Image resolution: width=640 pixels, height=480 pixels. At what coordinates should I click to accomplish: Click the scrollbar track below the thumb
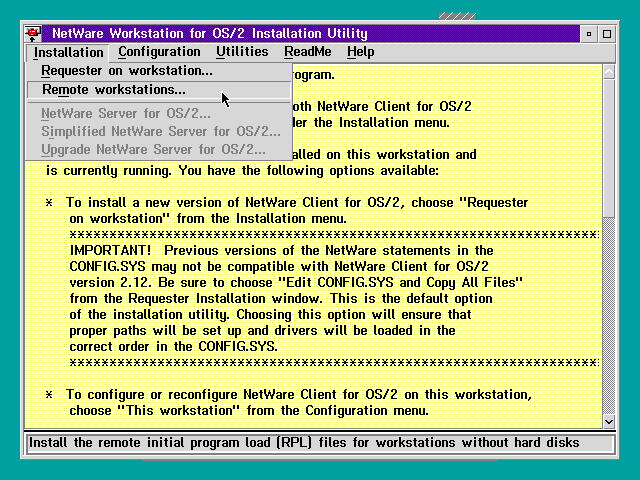[x=609, y=316]
